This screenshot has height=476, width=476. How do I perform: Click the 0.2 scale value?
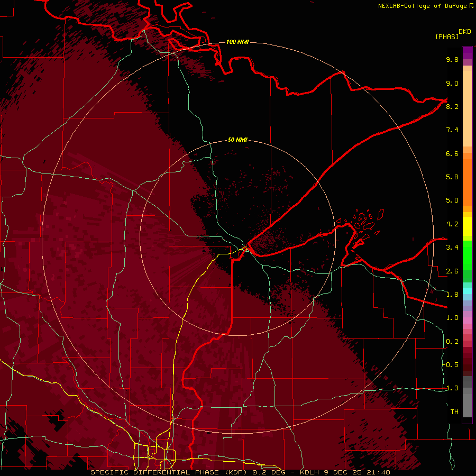[452, 342]
